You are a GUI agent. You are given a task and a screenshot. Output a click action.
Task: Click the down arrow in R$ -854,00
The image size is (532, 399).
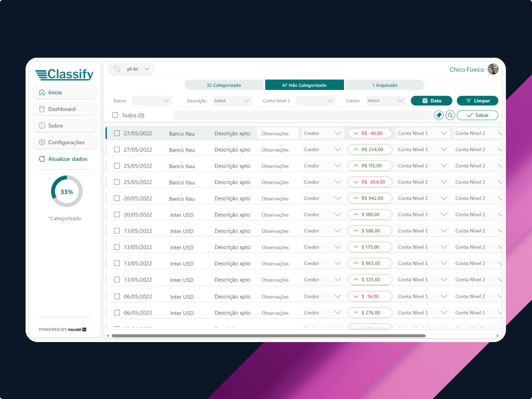pos(355,182)
